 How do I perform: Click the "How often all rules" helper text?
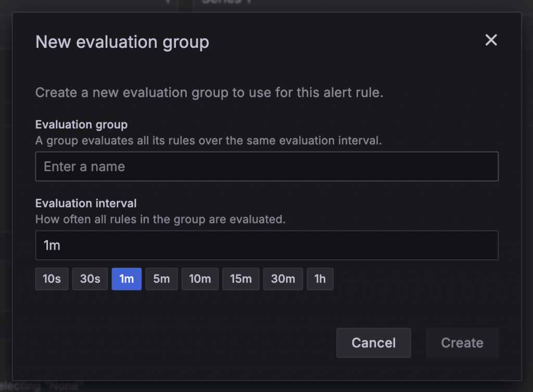pos(160,219)
